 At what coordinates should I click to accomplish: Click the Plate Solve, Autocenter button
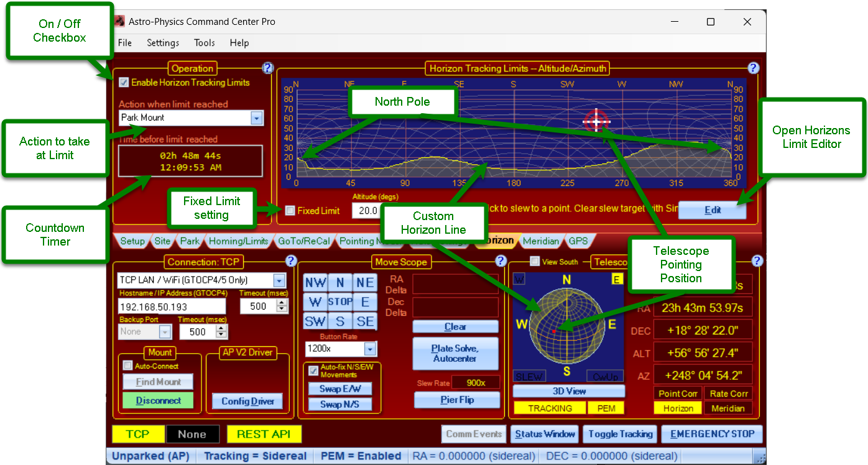(456, 354)
